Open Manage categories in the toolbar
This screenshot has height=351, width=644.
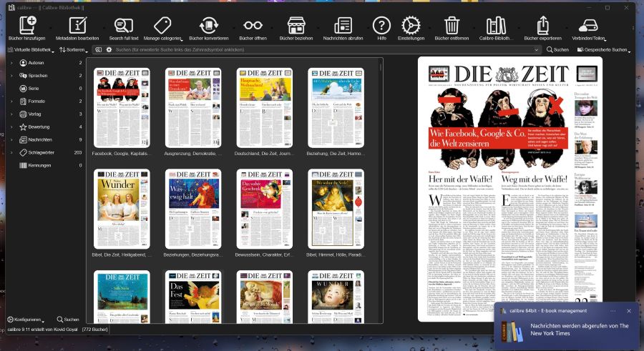coord(162,26)
